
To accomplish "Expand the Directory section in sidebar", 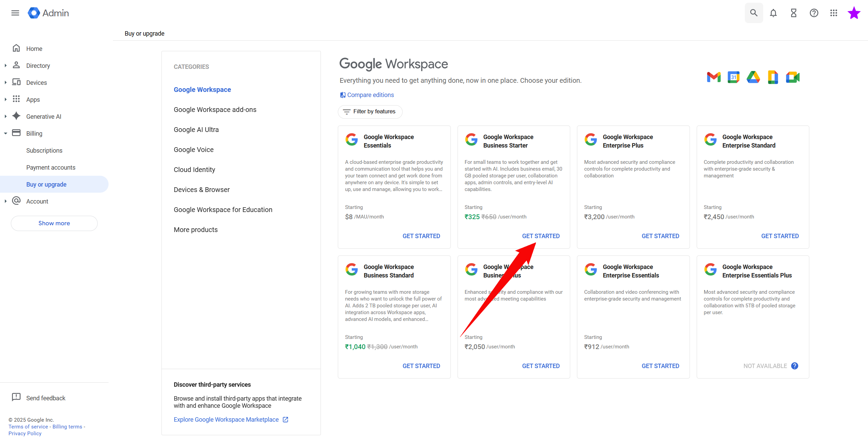I will coord(5,65).
